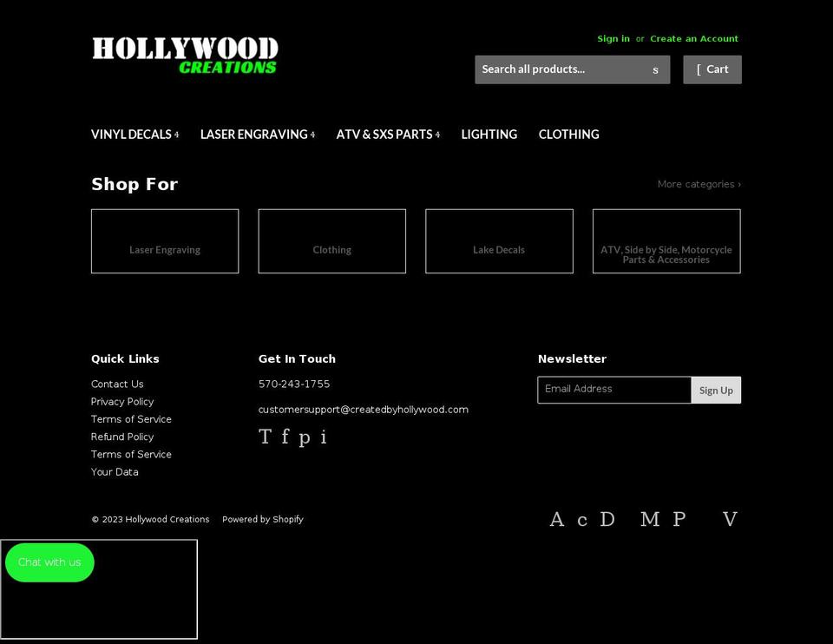The height and width of the screenshot is (644, 833).
Task: Read the Privacy Policy
Action: point(122,402)
